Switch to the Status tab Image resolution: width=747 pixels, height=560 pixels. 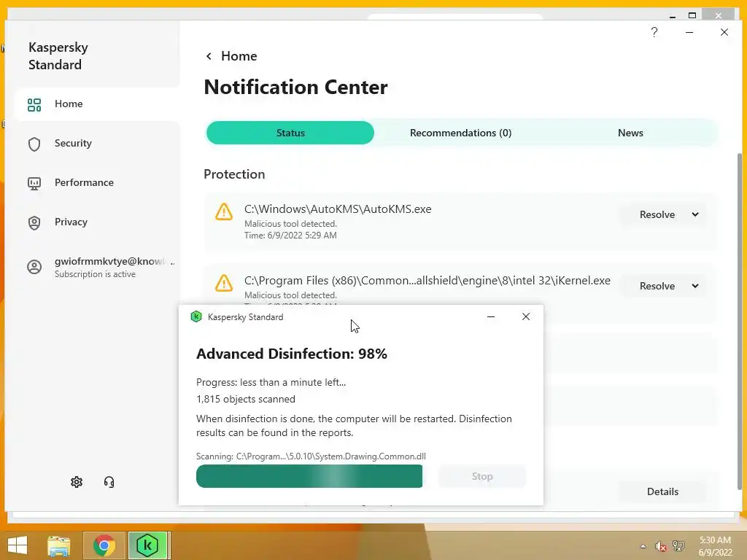[x=290, y=133]
